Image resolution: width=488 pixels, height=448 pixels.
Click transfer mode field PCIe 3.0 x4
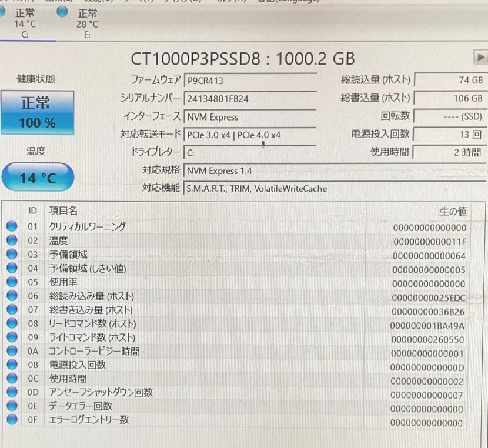(250, 135)
